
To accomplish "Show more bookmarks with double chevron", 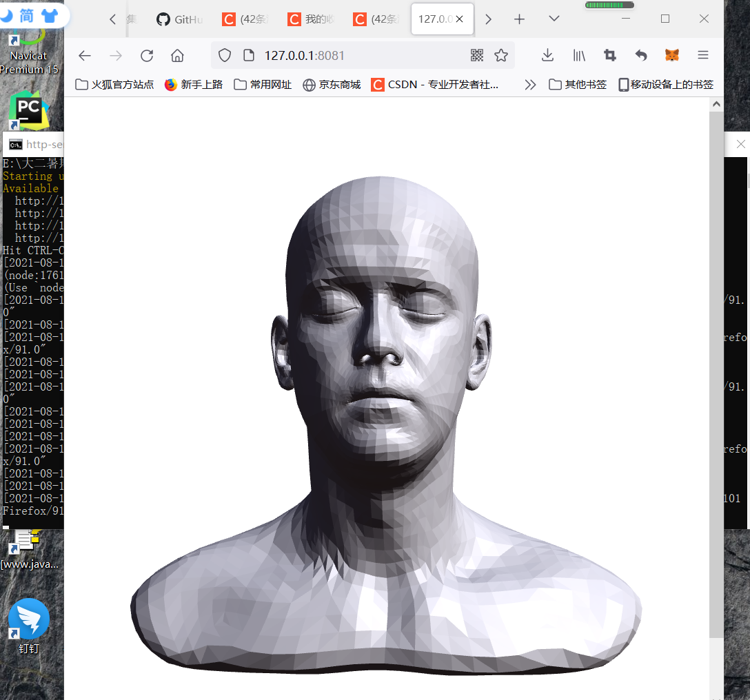I will 530,85.
